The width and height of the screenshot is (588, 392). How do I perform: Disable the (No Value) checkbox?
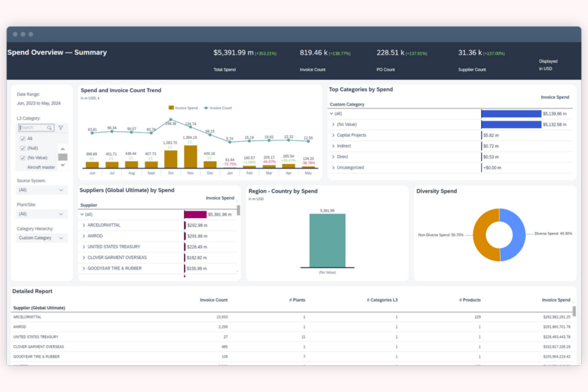click(23, 157)
